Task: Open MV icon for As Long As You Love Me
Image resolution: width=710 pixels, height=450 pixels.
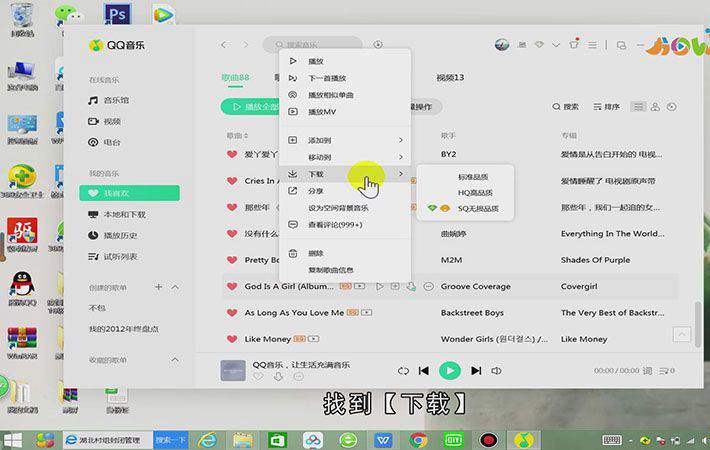Action: 366,312
